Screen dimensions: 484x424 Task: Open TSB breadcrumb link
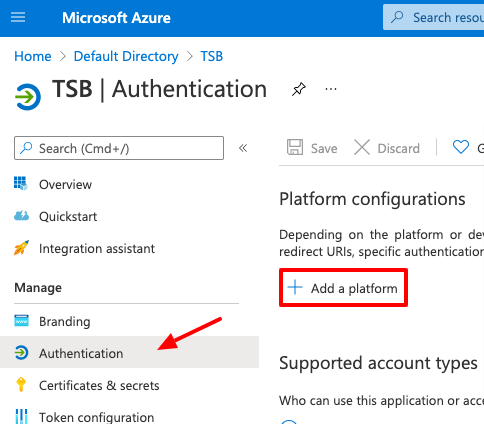212,56
